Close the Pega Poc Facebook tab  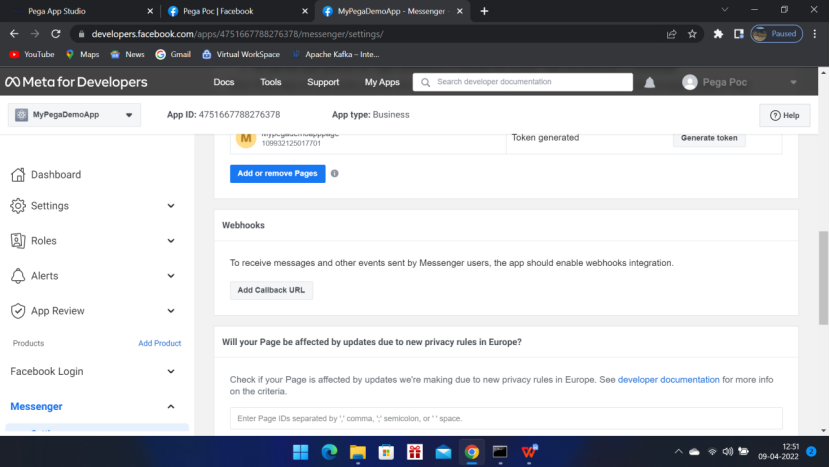point(305,11)
